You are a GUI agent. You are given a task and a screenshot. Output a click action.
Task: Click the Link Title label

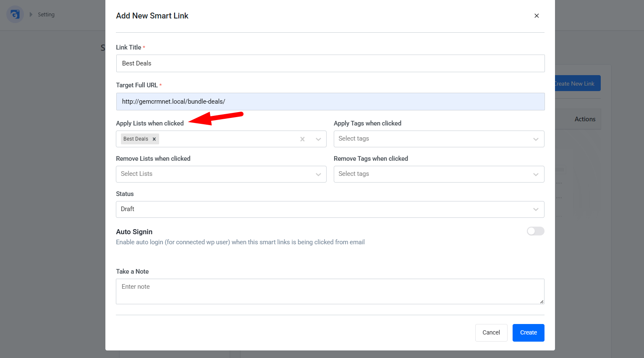tap(128, 47)
